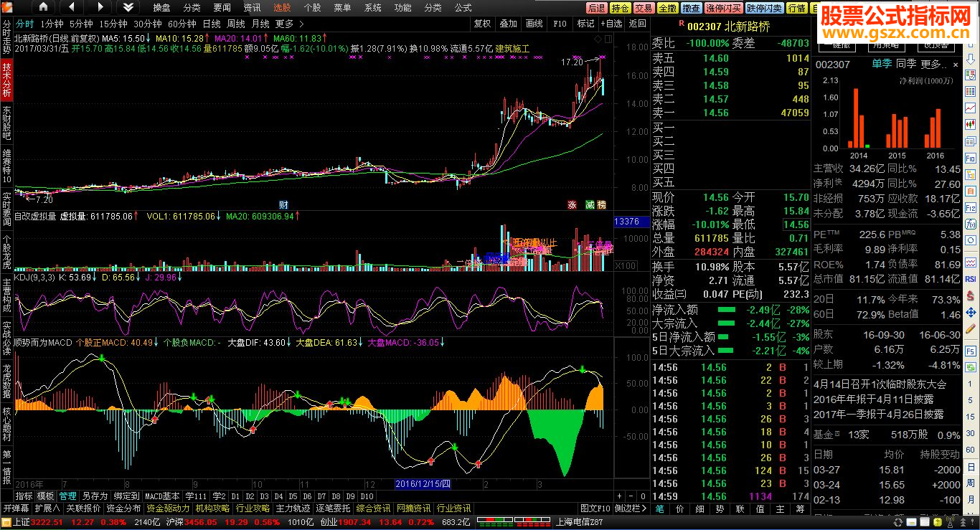The height and width of the screenshot is (530, 980).
Task: Open the 操盘 menu
Action: (x=161, y=8)
